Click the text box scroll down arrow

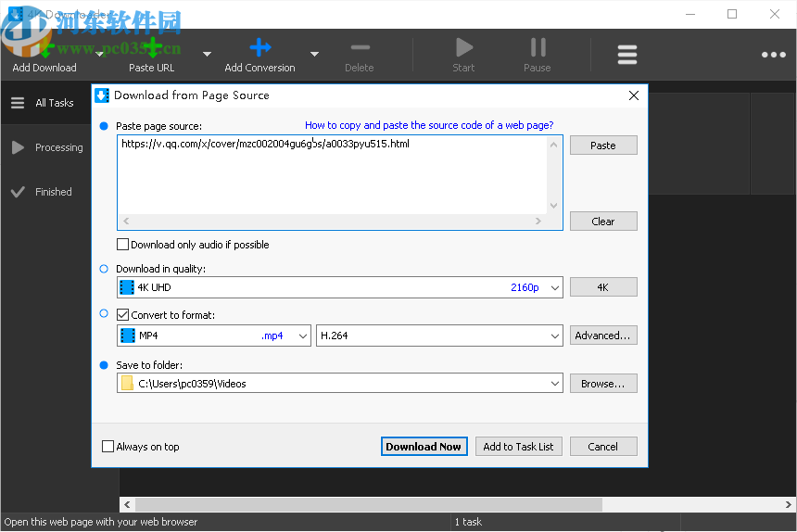click(553, 206)
